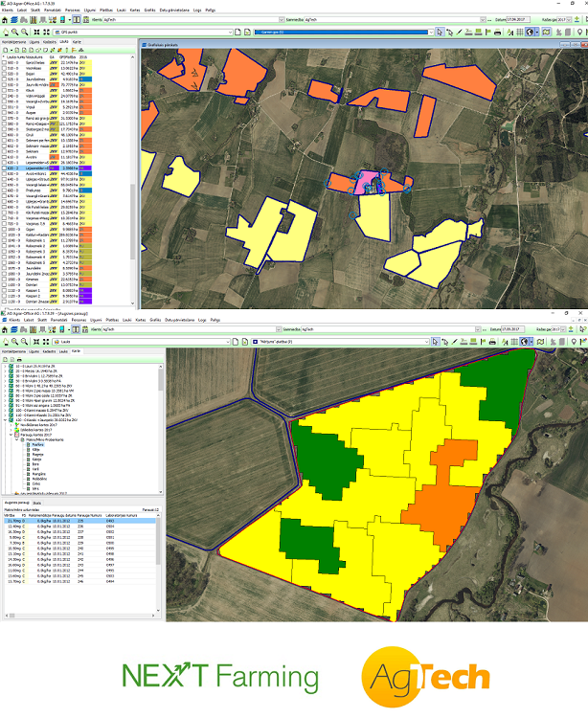588x718 pixels.
Task: Select the arrow pointer tool in lower map toolbar
Action: pos(435,342)
